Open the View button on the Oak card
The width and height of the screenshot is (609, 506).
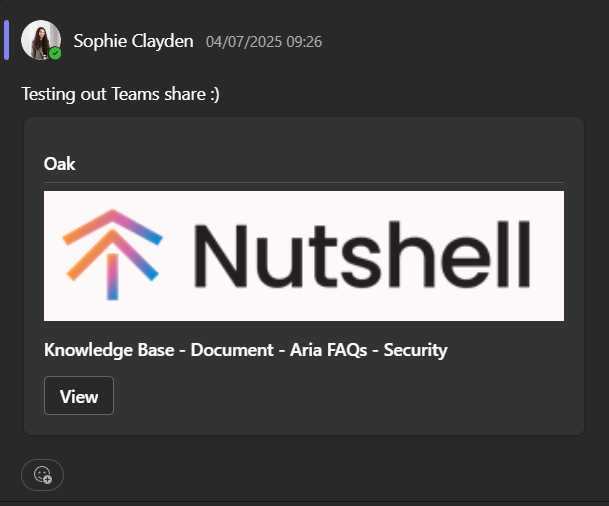(x=79, y=395)
